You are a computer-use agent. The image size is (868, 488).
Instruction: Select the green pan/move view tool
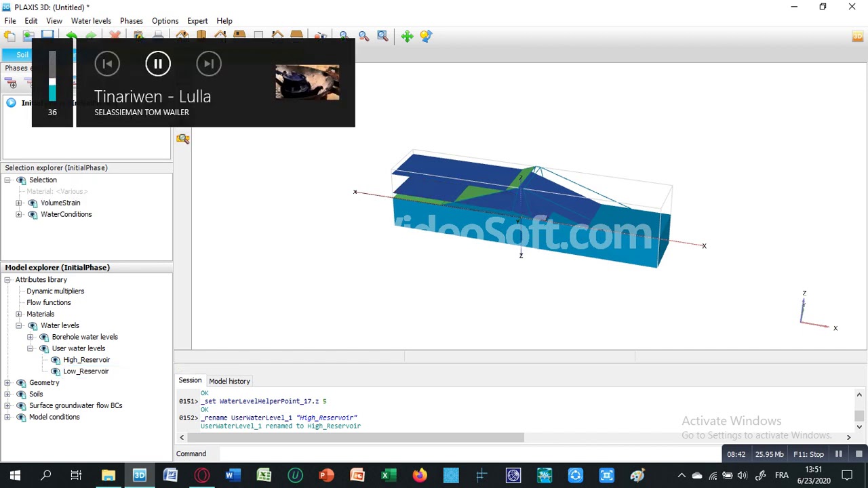[x=407, y=37]
